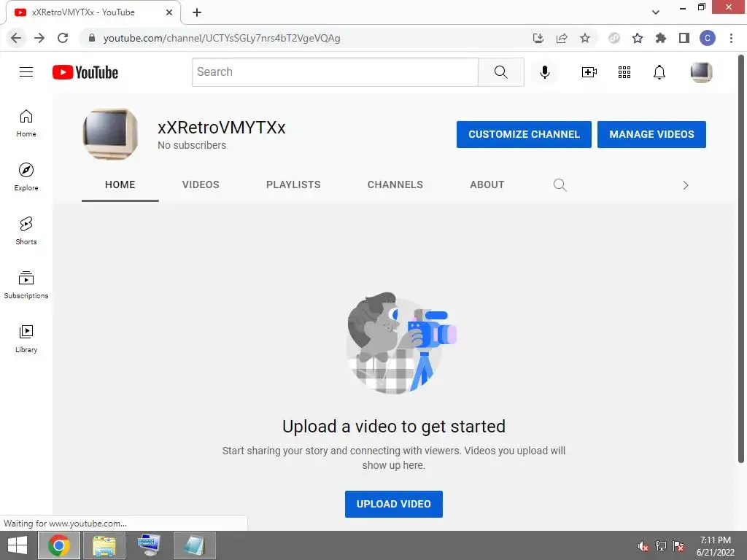Image resolution: width=747 pixels, height=560 pixels.
Task: Click the search magnifier button
Action: pos(500,72)
